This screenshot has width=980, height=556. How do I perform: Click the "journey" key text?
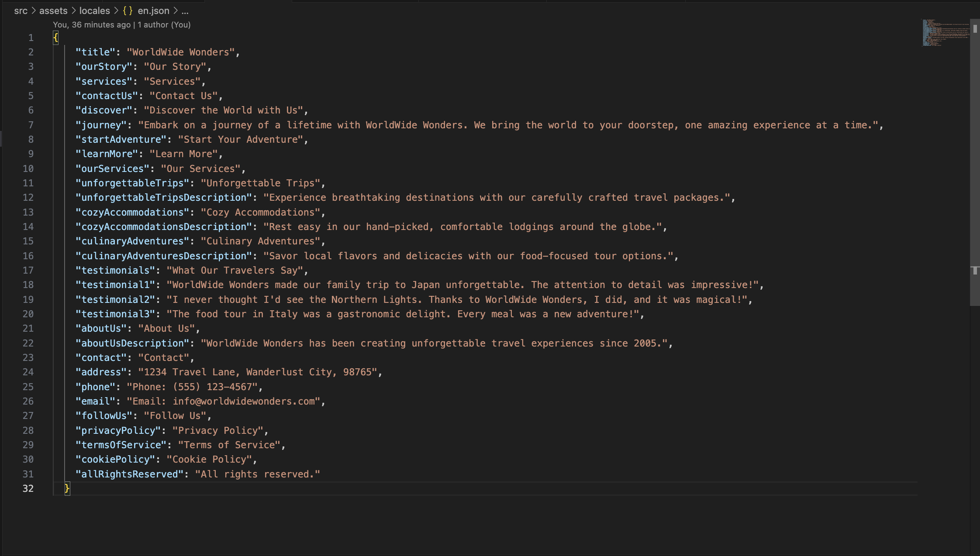point(101,125)
